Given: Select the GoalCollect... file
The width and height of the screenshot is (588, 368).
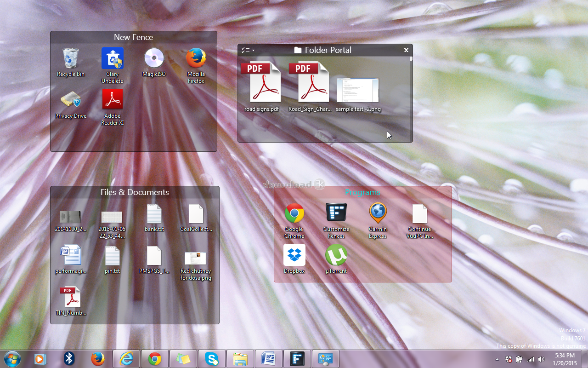Looking at the screenshot, I should click(x=196, y=217).
